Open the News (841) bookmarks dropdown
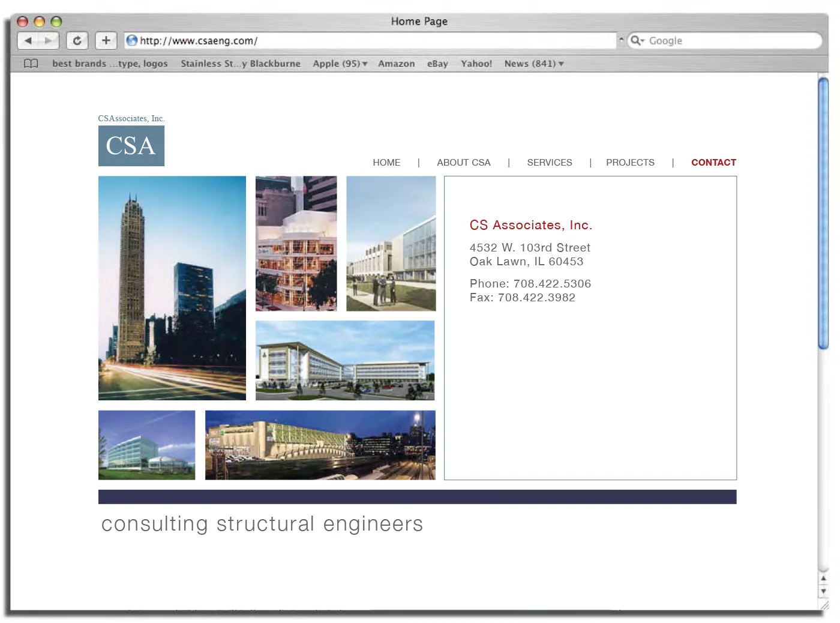840x623 pixels. click(534, 64)
